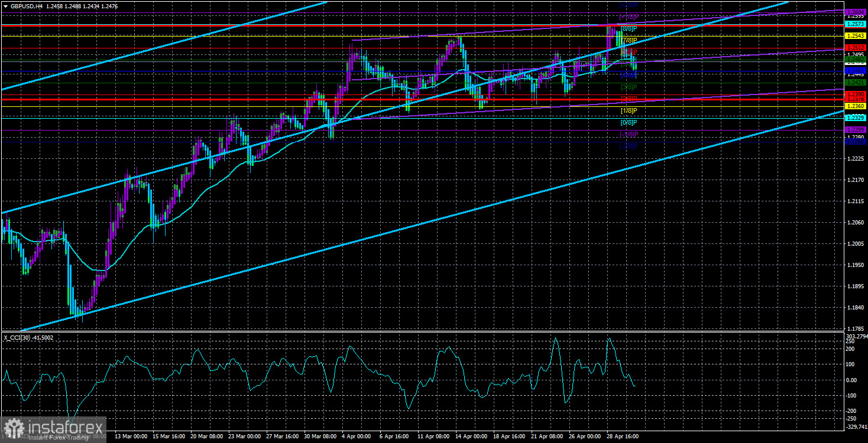Click the purple 1.2299 price tag
This screenshot has height=443, width=868.
coord(855,130)
